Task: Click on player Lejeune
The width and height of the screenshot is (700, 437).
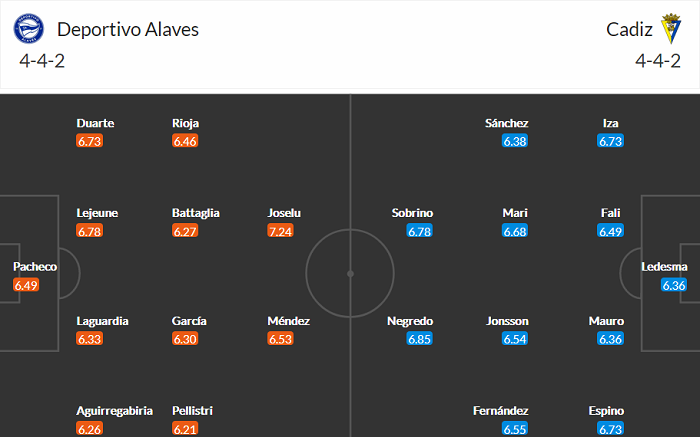Action: pyautogui.click(x=98, y=213)
